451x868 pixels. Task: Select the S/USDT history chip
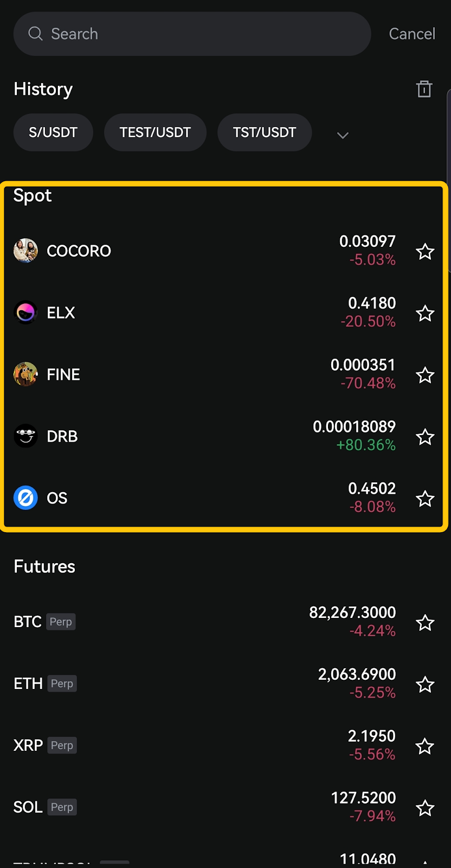[x=53, y=132]
